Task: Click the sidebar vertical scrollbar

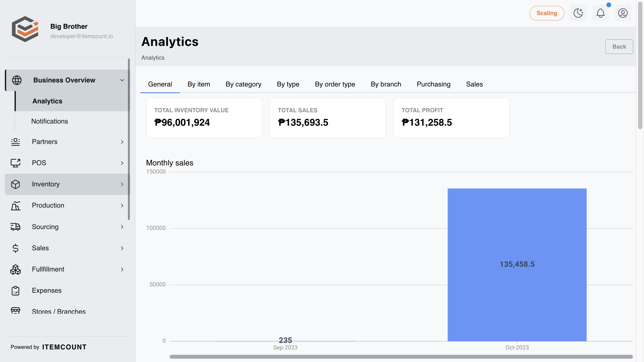Action: coord(129,139)
